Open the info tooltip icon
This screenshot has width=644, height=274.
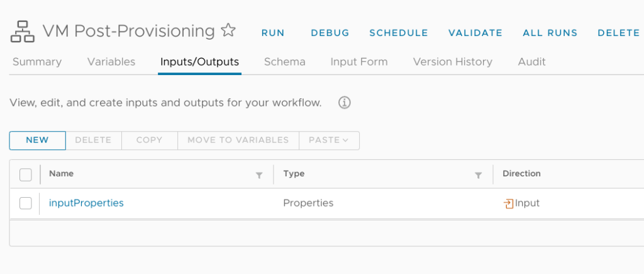click(x=344, y=103)
